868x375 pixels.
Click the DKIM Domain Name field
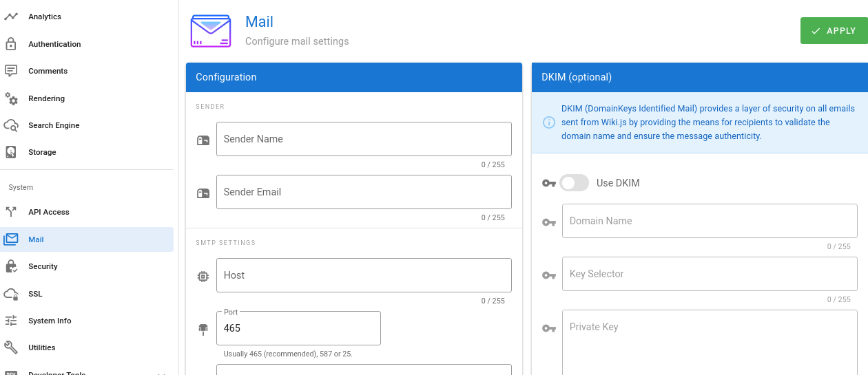tap(710, 221)
